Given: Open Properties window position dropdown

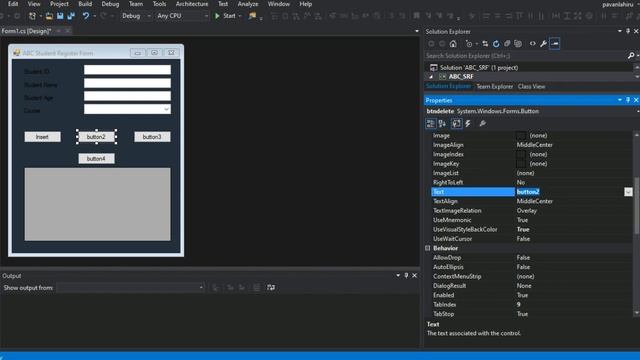Looking at the screenshot, I should point(620,100).
